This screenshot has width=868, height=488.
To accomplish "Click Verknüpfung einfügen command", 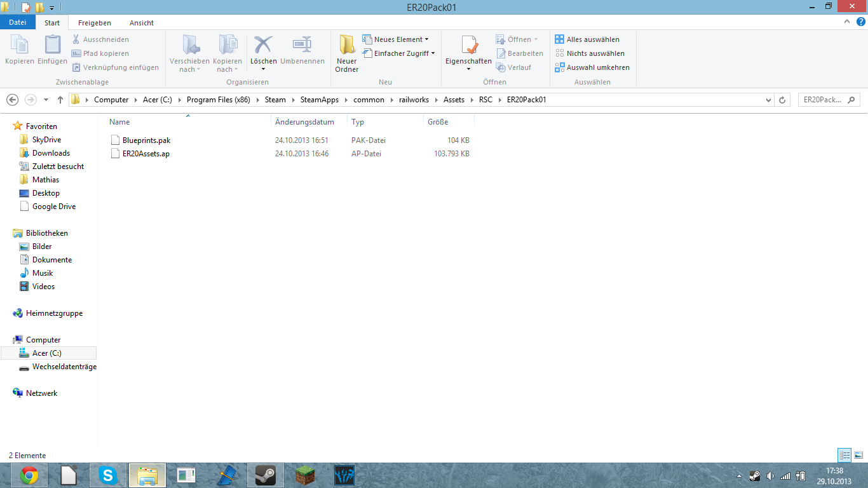I will pyautogui.click(x=115, y=67).
